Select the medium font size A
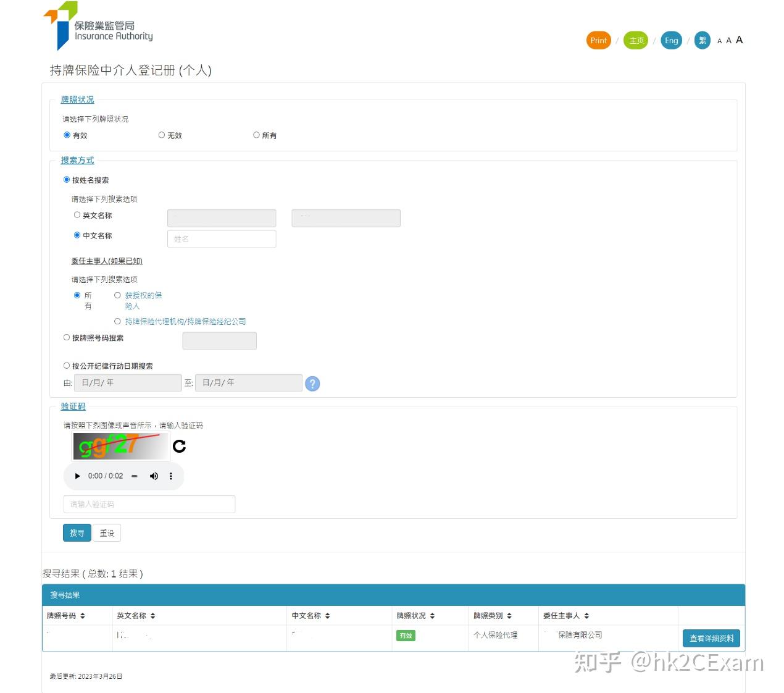 tap(728, 41)
